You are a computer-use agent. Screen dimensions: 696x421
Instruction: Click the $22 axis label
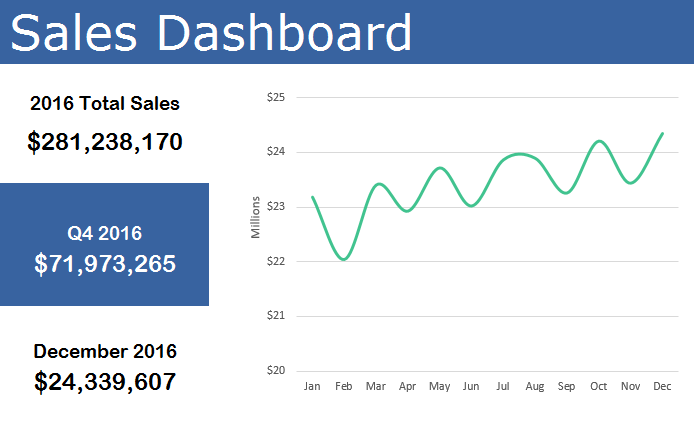click(x=276, y=261)
